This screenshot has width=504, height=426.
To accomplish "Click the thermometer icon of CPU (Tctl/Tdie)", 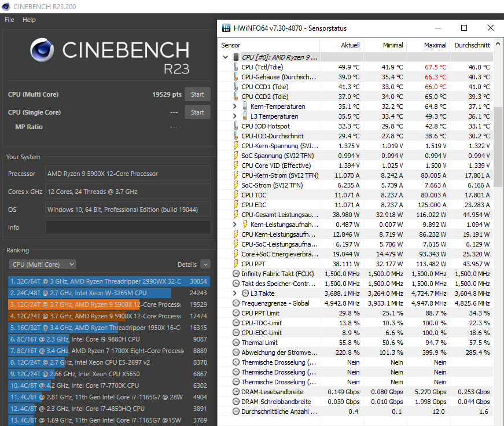I will (x=236, y=67).
